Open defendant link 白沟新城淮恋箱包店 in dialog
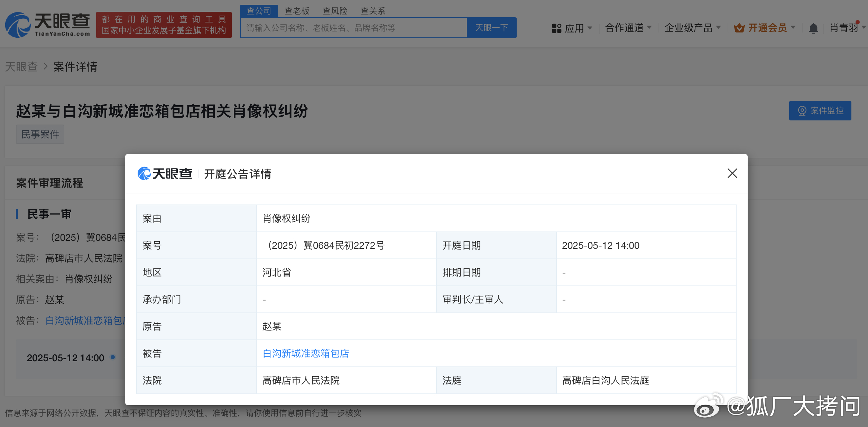The image size is (868, 427). [x=306, y=353]
